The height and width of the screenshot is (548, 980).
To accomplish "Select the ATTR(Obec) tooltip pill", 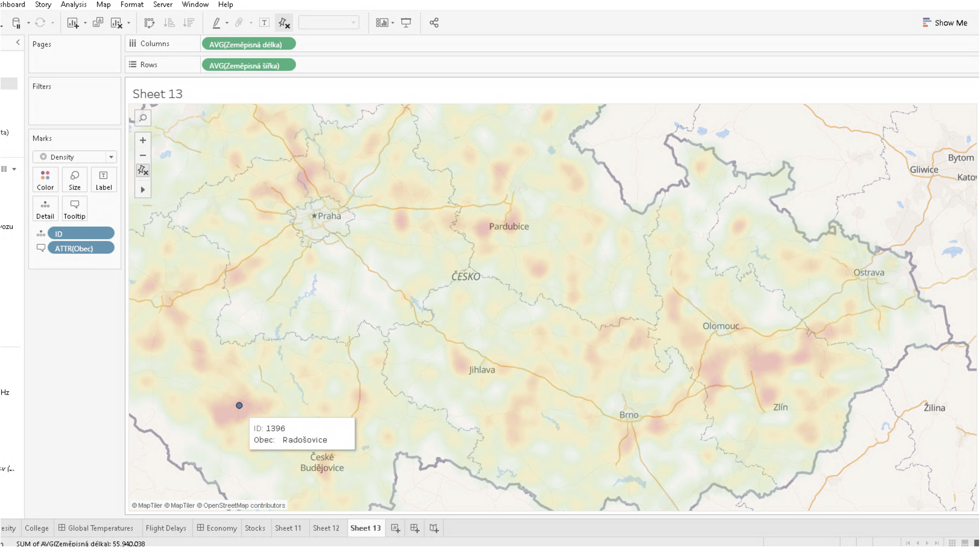I will tap(81, 248).
